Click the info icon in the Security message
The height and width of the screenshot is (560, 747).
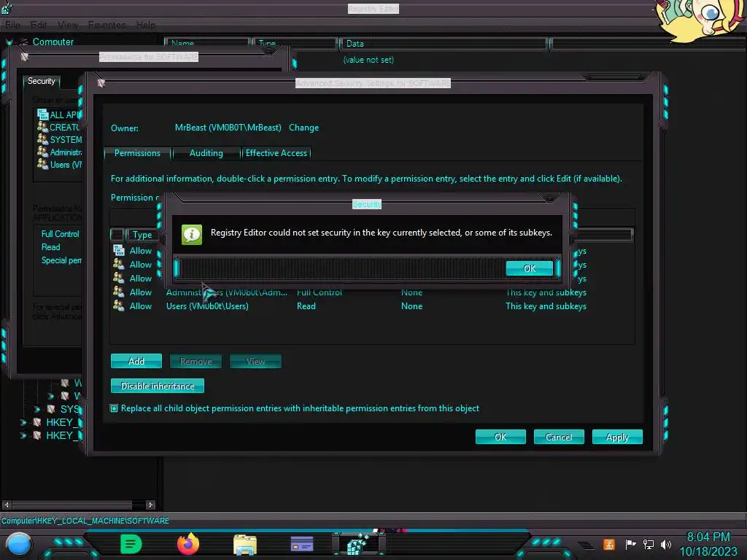tap(192, 234)
